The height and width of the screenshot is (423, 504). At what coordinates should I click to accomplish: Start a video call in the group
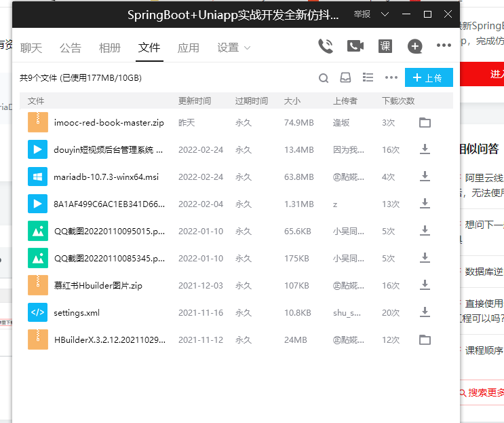(355, 46)
